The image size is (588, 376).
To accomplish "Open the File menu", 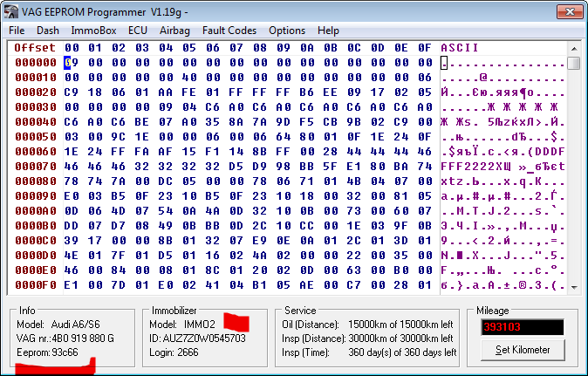I will tap(17, 31).
